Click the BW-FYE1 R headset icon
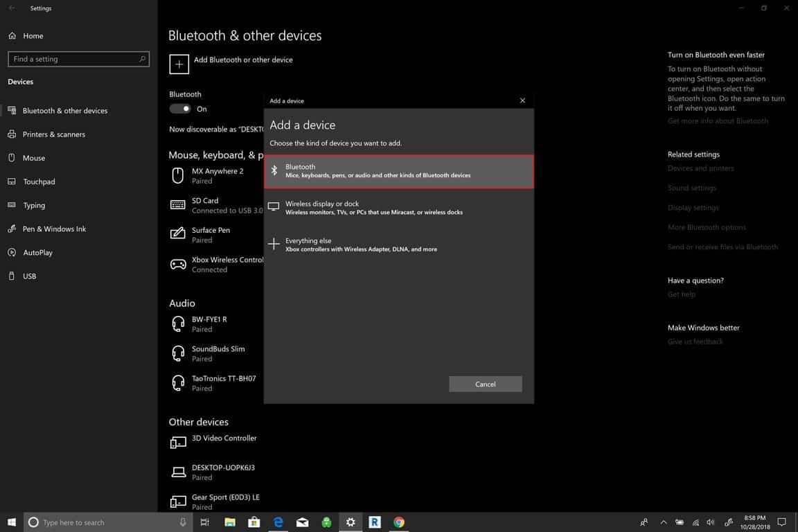Screen dimensions: 798x532 coord(178,323)
